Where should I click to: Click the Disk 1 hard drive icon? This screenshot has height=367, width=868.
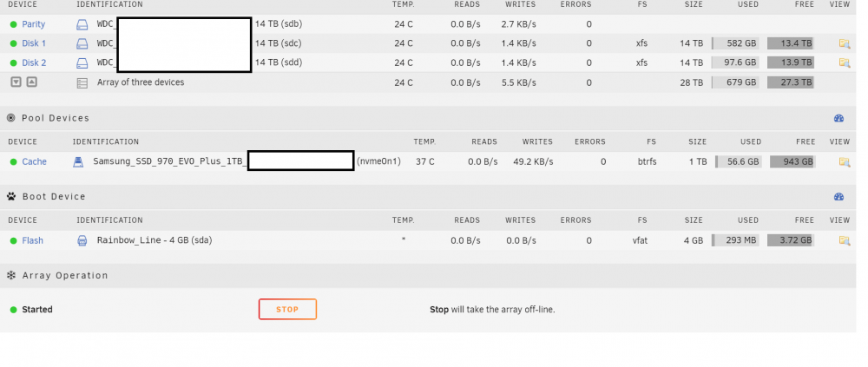click(82, 43)
